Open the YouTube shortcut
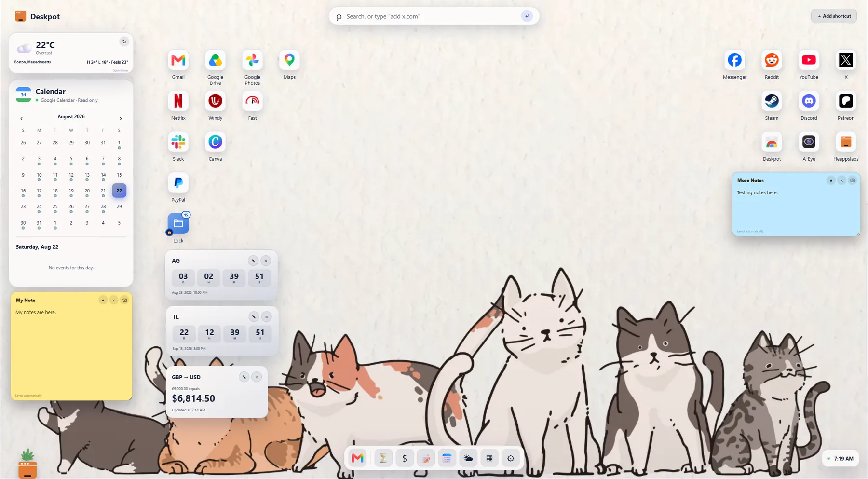868x479 pixels. (x=809, y=60)
